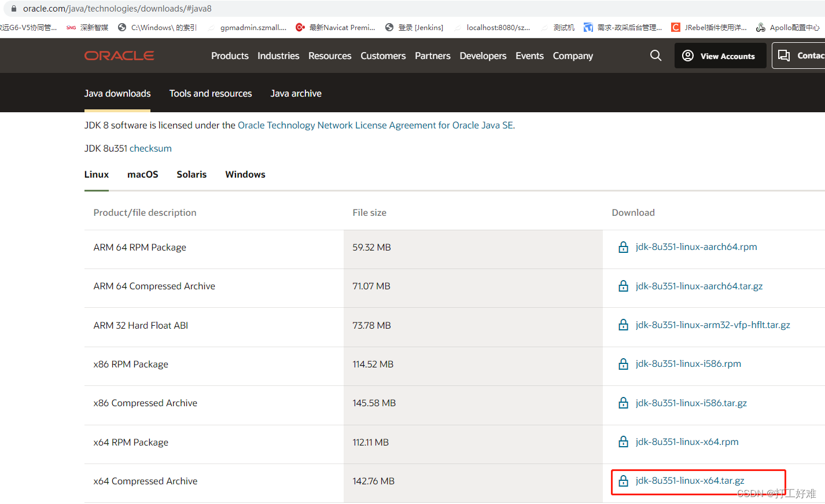This screenshot has width=825, height=504.
Task: Switch to Tools and resources tab
Action: pyautogui.click(x=211, y=93)
